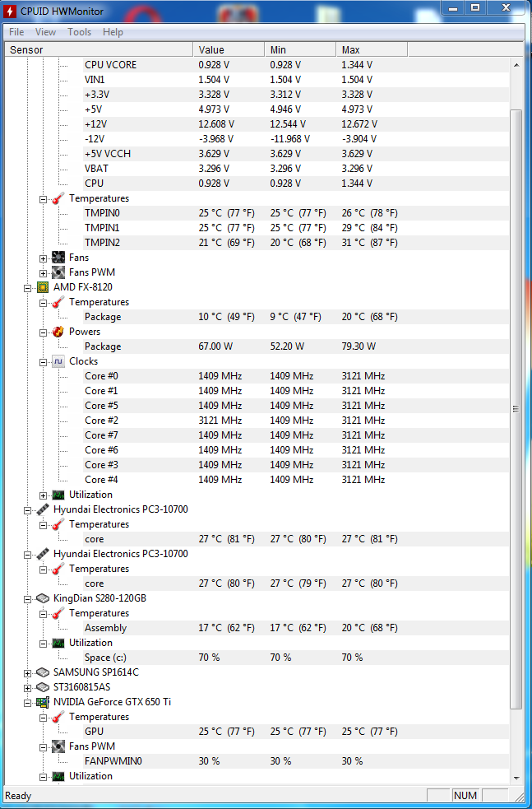Click the Min column header

(x=300, y=49)
